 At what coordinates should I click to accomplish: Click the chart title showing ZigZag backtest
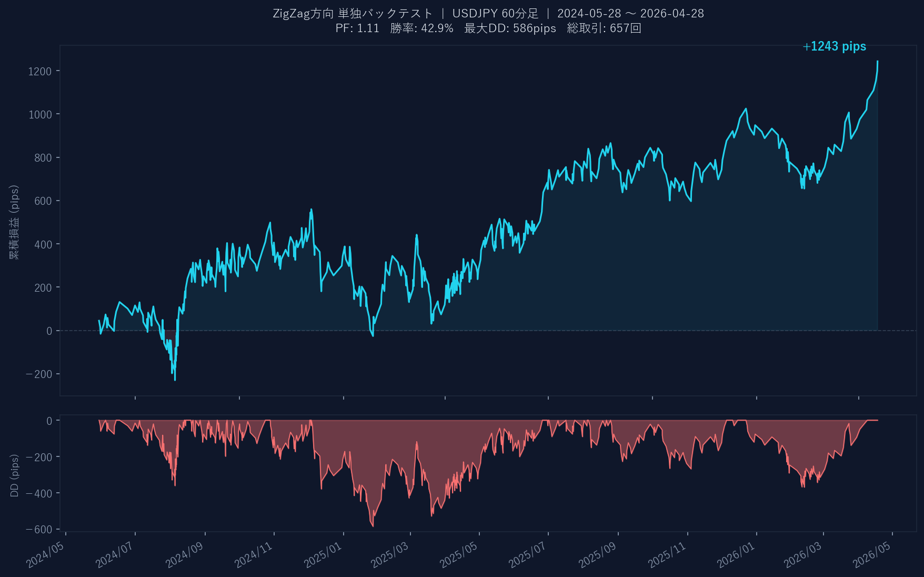point(488,13)
